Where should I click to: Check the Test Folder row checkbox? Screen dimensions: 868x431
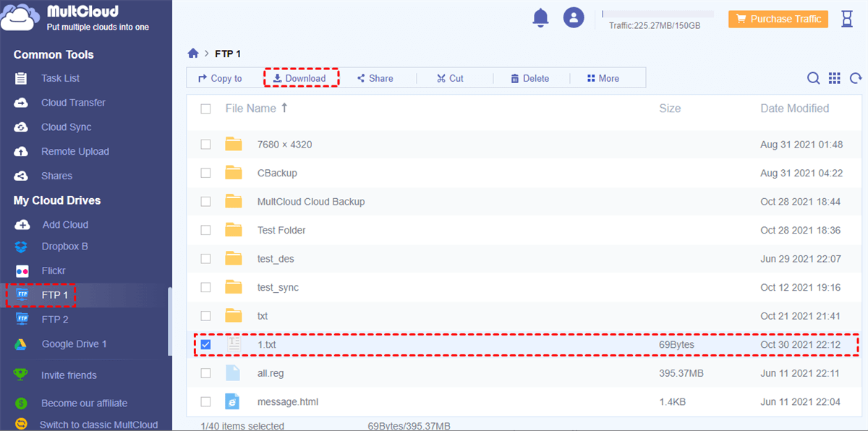point(205,230)
